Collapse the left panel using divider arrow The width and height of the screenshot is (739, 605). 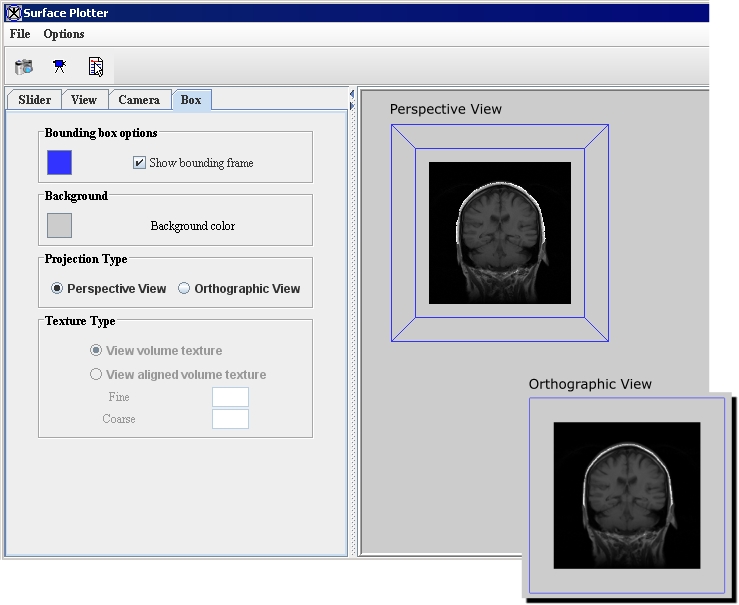click(x=352, y=94)
